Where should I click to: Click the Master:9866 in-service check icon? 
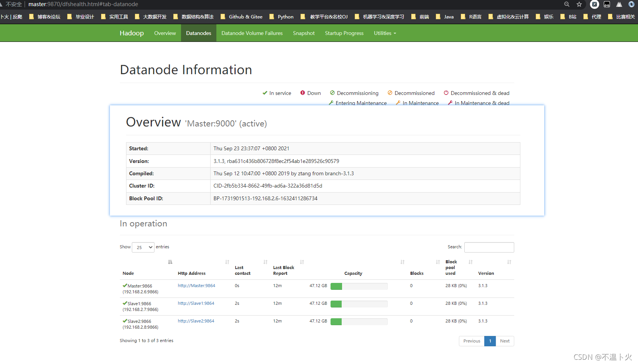pos(125,286)
